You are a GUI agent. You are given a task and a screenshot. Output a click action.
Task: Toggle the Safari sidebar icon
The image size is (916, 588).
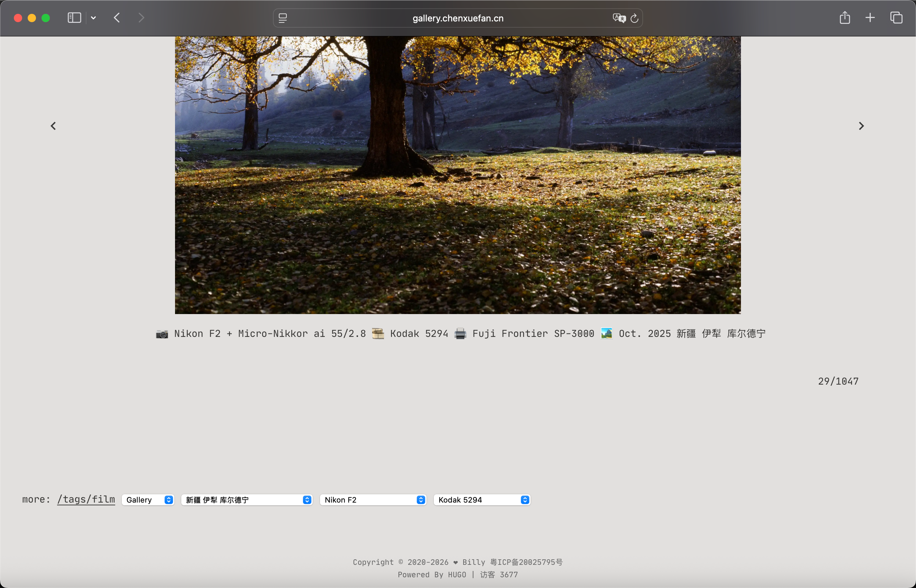tap(74, 18)
